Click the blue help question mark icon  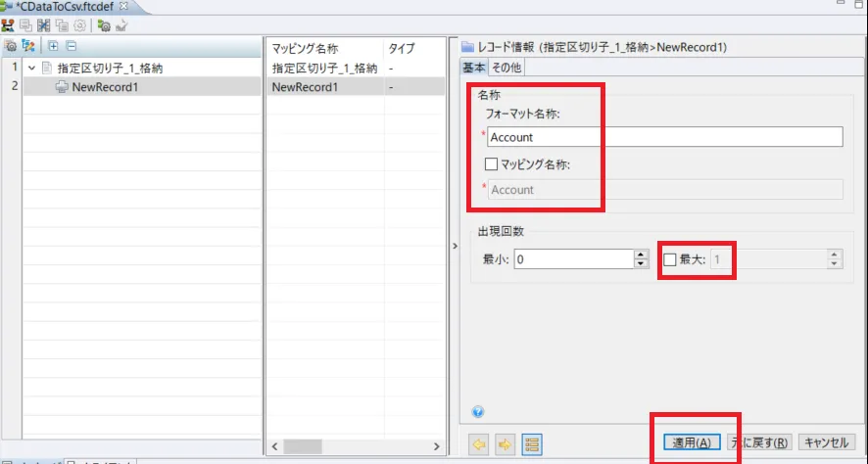pyautogui.click(x=478, y=412)
